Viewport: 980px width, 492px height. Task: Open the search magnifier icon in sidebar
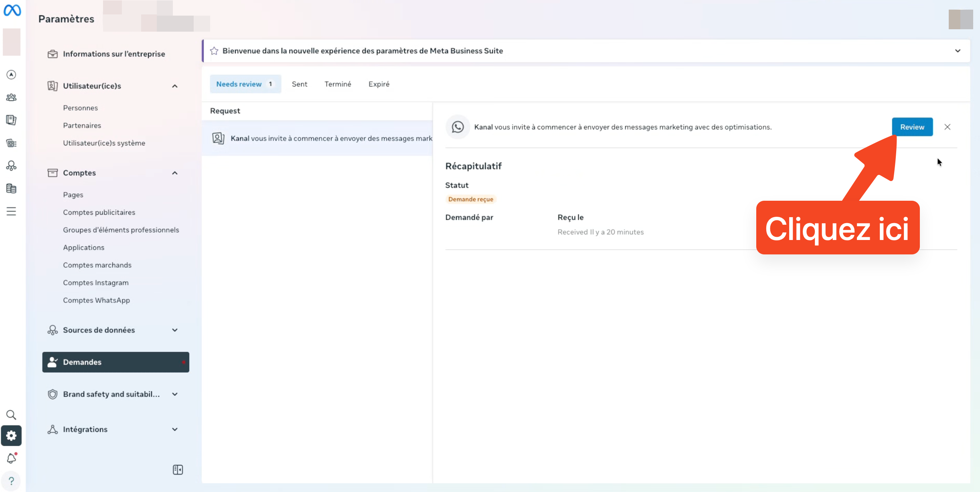[x=11, y=415]
